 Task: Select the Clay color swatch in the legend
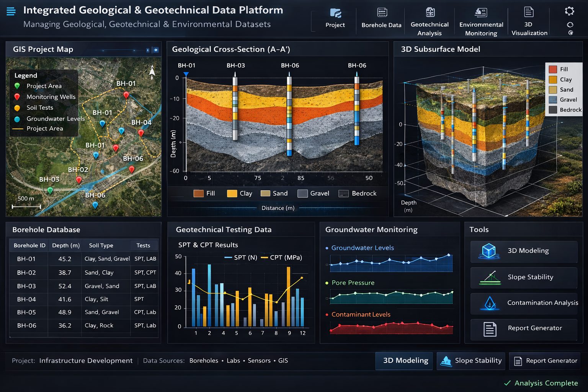coord(553,80)
